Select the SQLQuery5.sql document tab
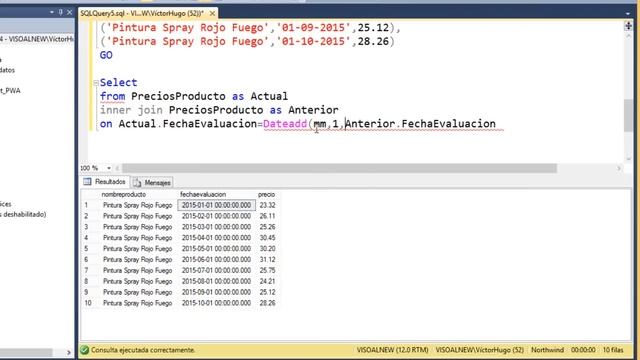Viewport: 640px width, 360px height. tap(142, 13)
